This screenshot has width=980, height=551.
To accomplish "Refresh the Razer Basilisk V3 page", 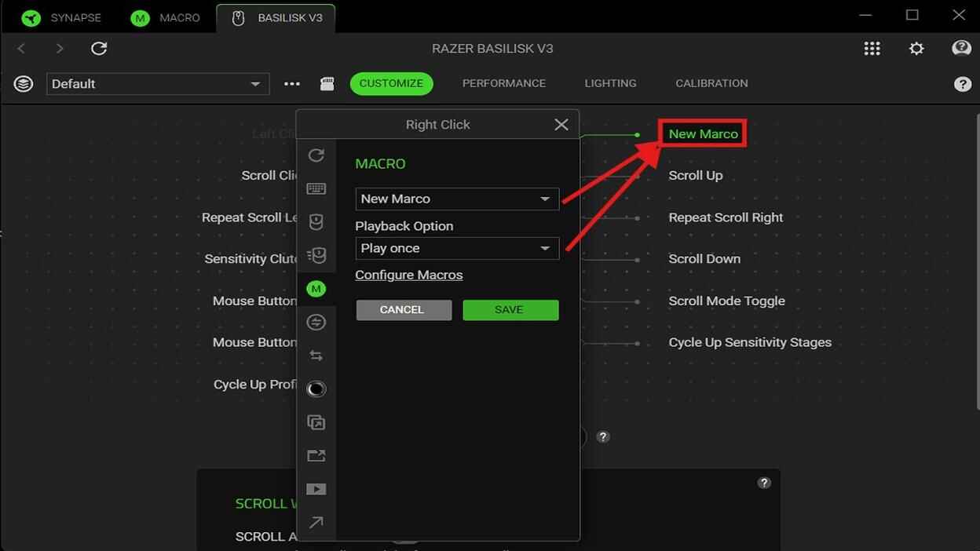I will [99, 49].
